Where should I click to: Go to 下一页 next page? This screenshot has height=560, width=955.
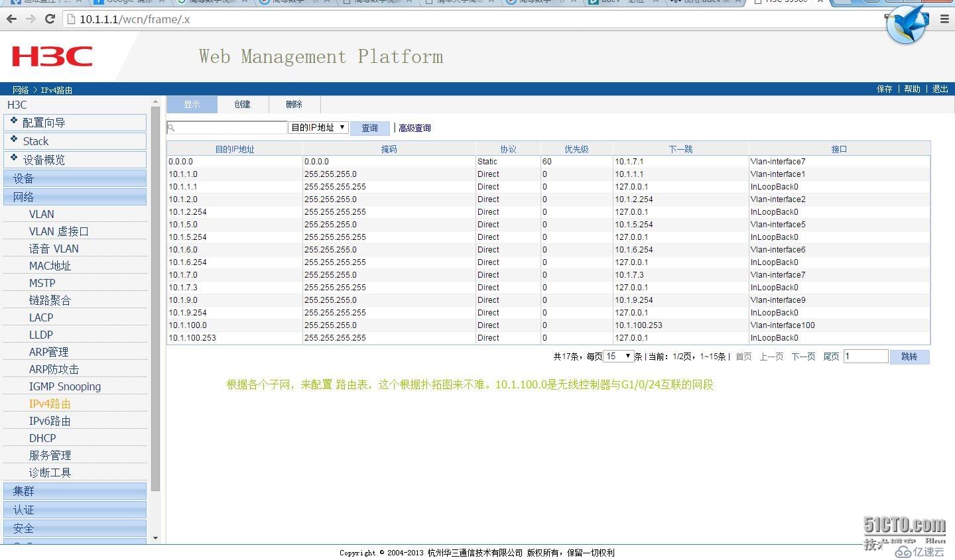coord(803,357)
